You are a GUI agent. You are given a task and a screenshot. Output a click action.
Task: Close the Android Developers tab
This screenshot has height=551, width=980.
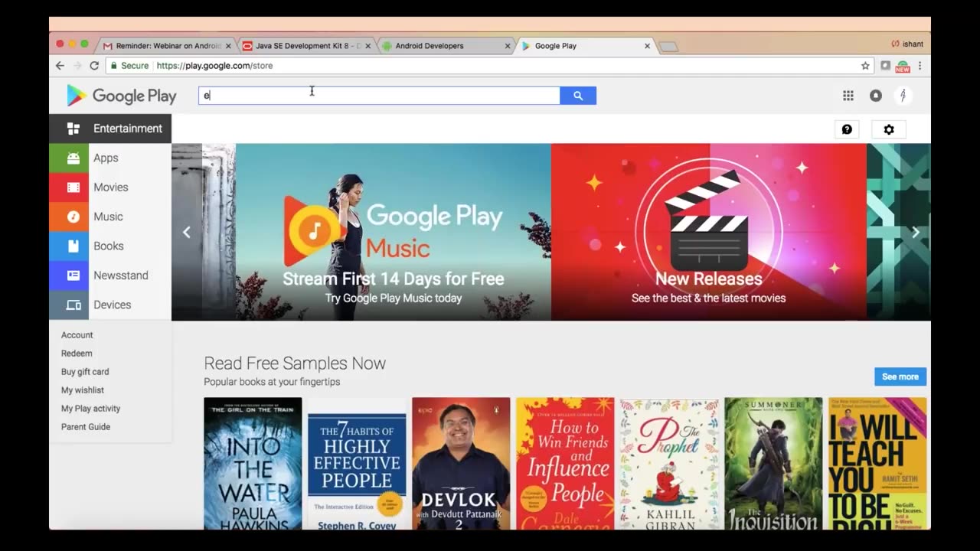507,46
